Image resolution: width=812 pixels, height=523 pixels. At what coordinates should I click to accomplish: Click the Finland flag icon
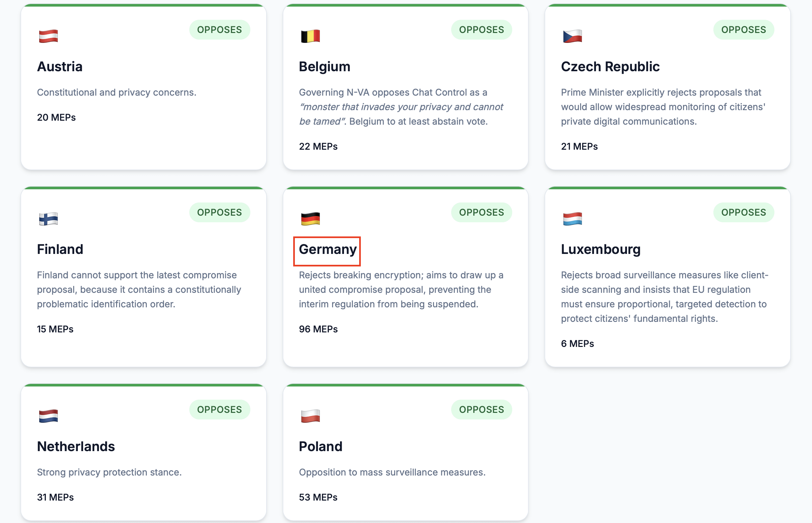[x=48, y=219]
